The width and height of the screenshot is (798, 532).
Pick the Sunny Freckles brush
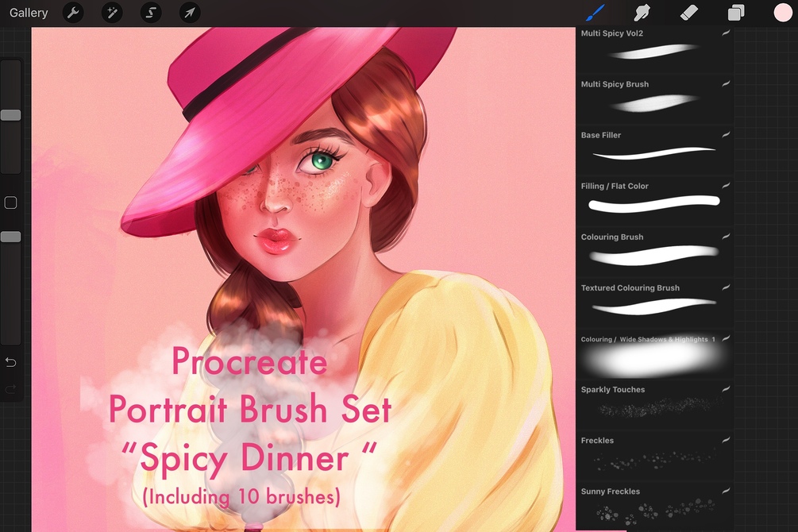tap(653, 506)
